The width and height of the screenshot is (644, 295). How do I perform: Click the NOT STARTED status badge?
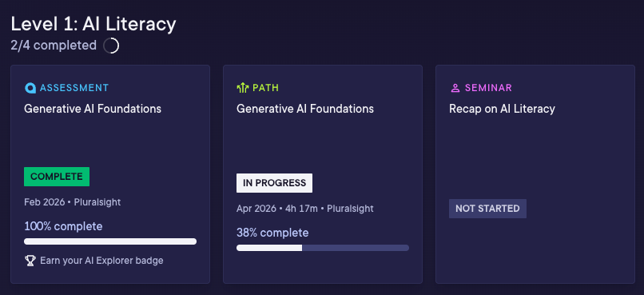coord(487,209)
